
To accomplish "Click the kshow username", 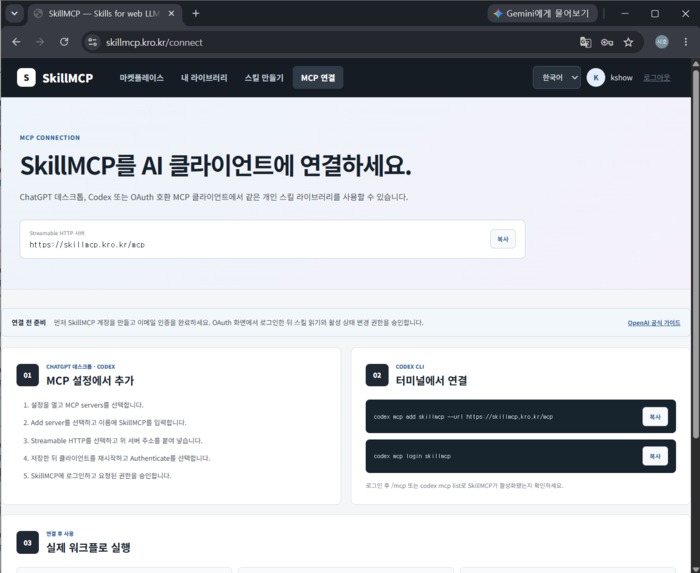I will click(621, 78).
